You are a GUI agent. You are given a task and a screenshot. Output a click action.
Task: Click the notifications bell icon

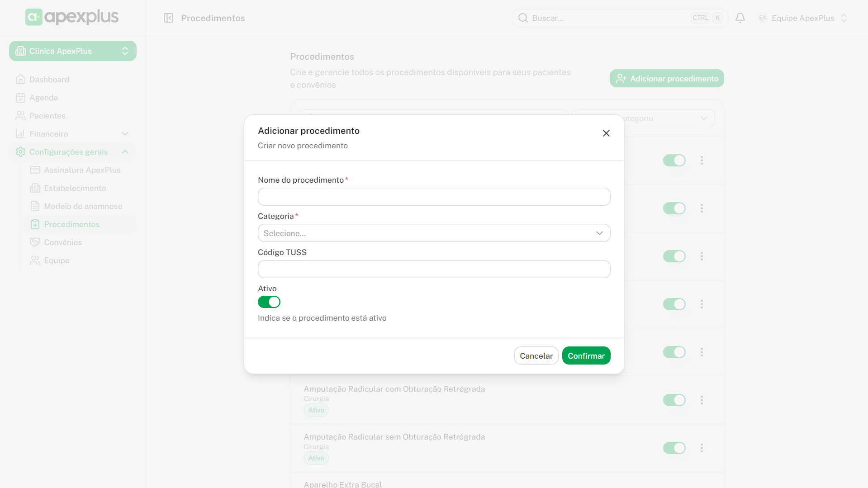click(x=740, y=18)
